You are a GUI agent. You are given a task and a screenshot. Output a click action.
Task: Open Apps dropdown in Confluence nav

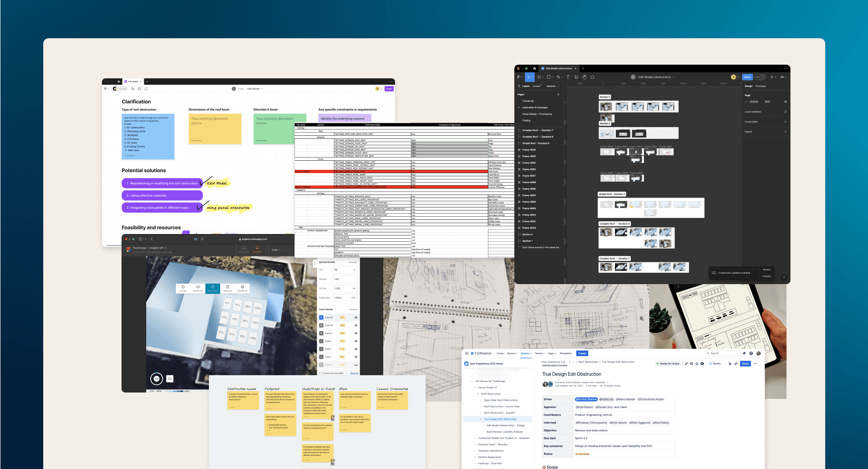[552, 353]
